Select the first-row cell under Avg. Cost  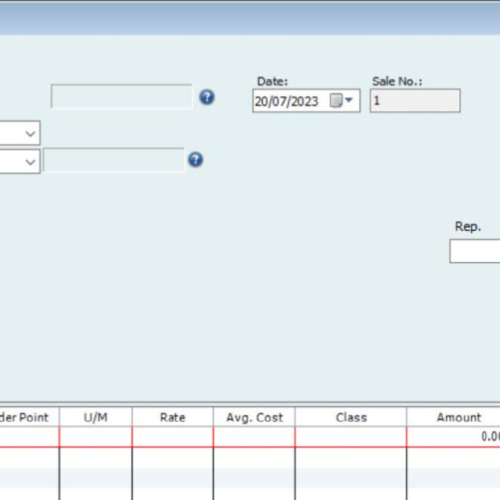click(254, 437)
